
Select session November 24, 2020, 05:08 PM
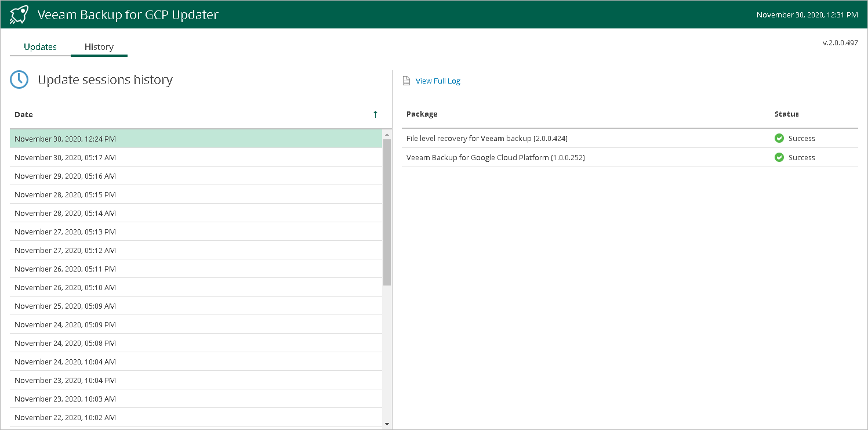coord(196,343)
